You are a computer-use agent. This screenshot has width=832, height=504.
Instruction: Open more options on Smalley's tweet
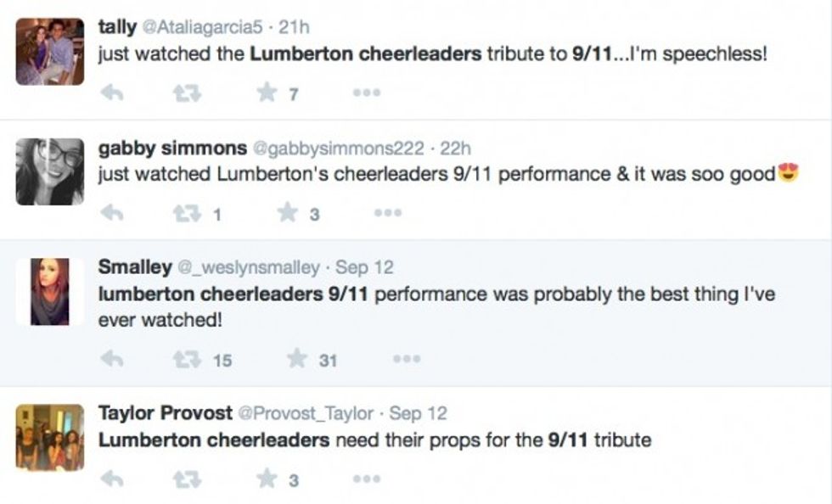click(x=406, y=360)
